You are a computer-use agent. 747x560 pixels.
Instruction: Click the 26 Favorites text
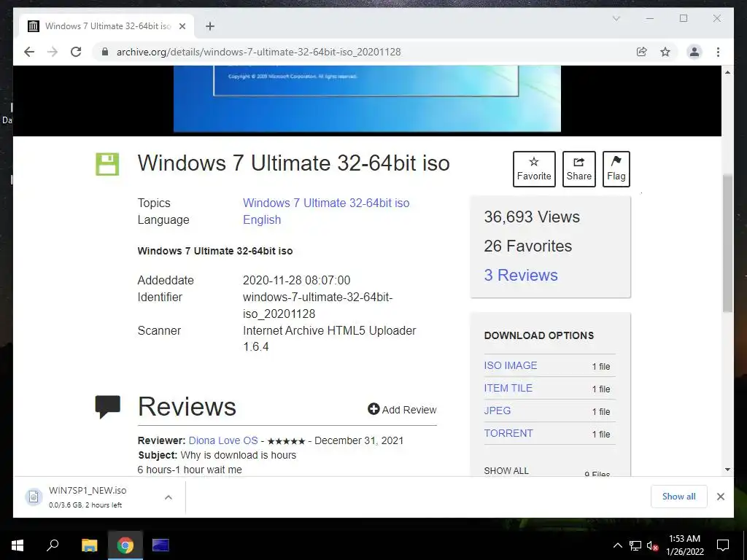tap(528, 246)
